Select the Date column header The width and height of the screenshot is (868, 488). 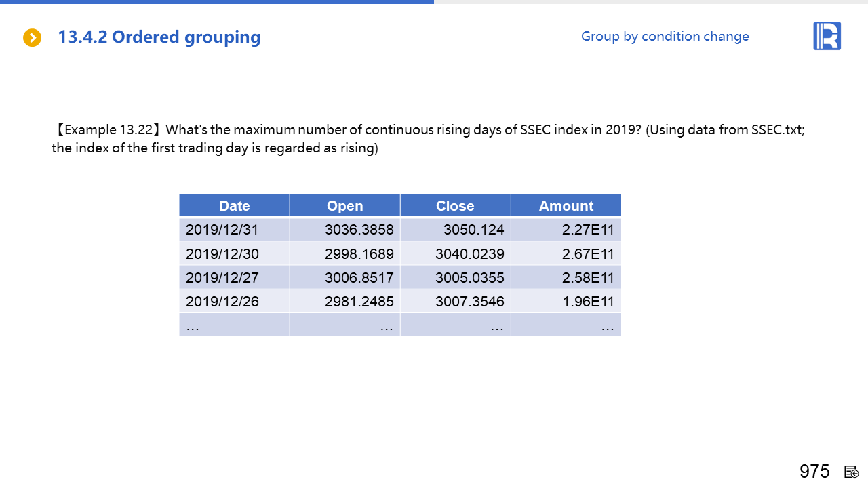click(x=234, y=206)
